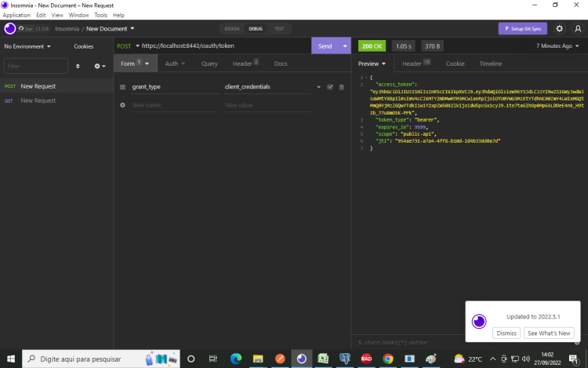The image size is (588, 368).
Task: Open the Application menu
Action: (16, 15)
